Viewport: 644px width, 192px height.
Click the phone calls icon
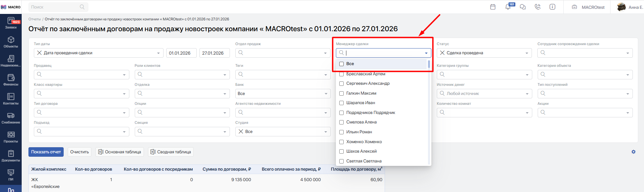point(538,7)
